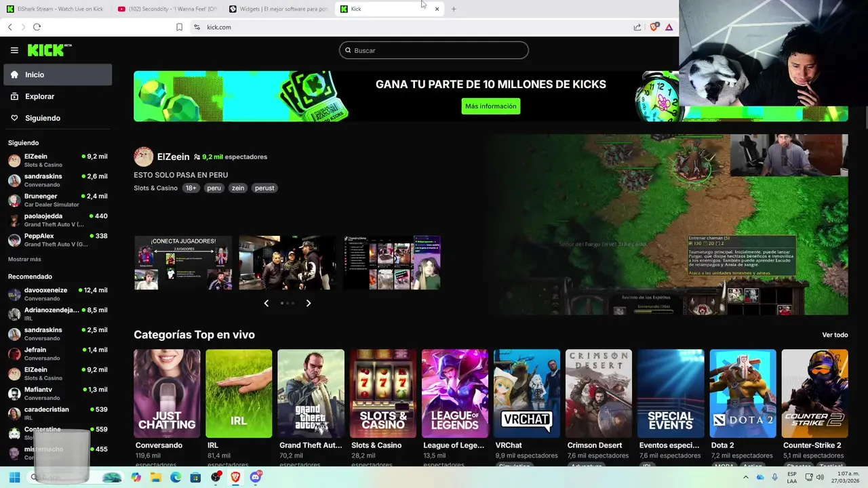Screen dimensions: 868x488
Task: Open Brunenger avatar in Siguiendo list
Action: pyautogui.click(x=14, y=200)
